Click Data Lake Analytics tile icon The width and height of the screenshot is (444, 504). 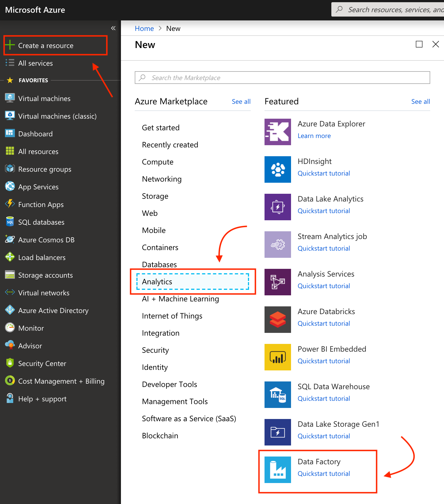pyautogui.click(x=277, y=207)
